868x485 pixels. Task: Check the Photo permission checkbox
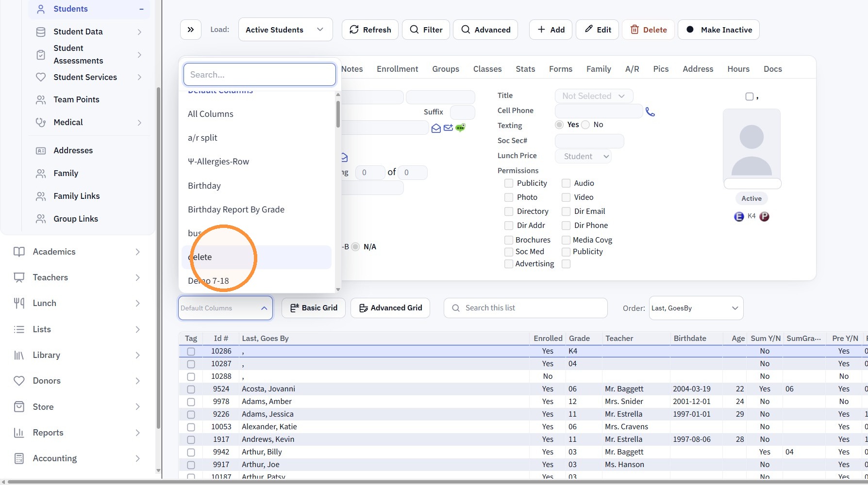(x=509, y=197)
